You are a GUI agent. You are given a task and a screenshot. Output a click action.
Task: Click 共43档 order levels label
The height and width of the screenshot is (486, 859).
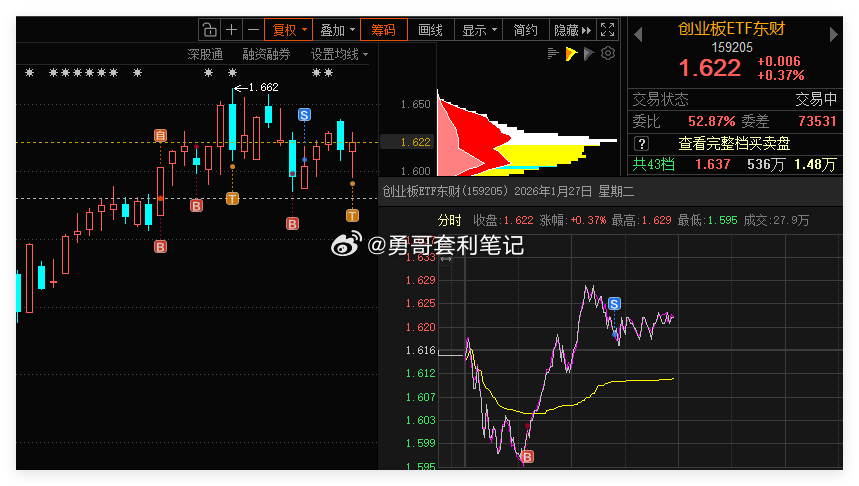[654, 164]
